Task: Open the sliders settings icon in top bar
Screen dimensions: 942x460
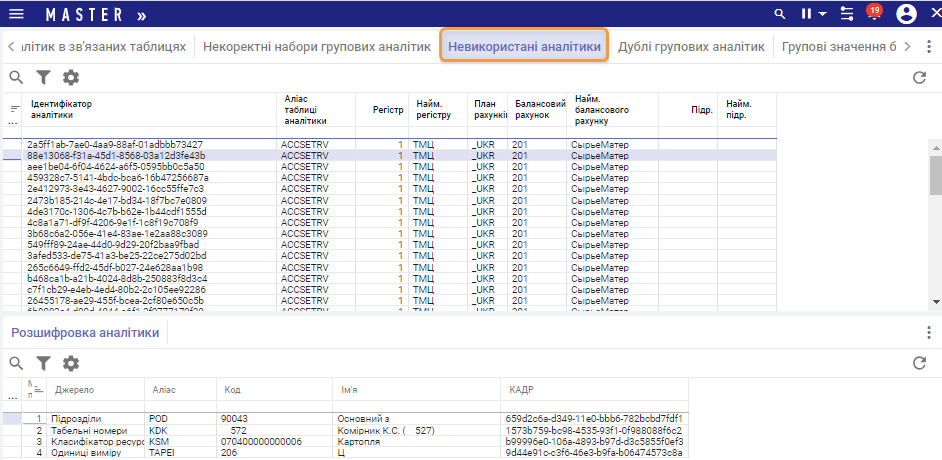Action: coord(847,14)
